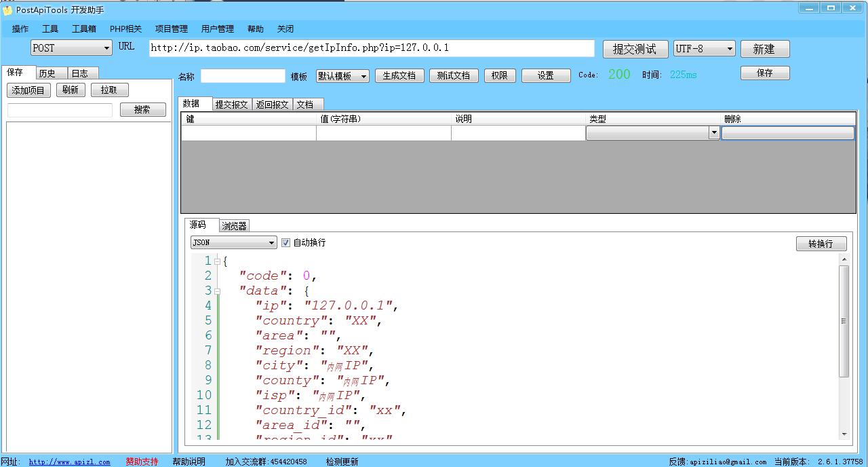This screenshot has width=868, height=467.
Task: Click the 权限 (permissions) button
Action: click(x=500, y=75)
